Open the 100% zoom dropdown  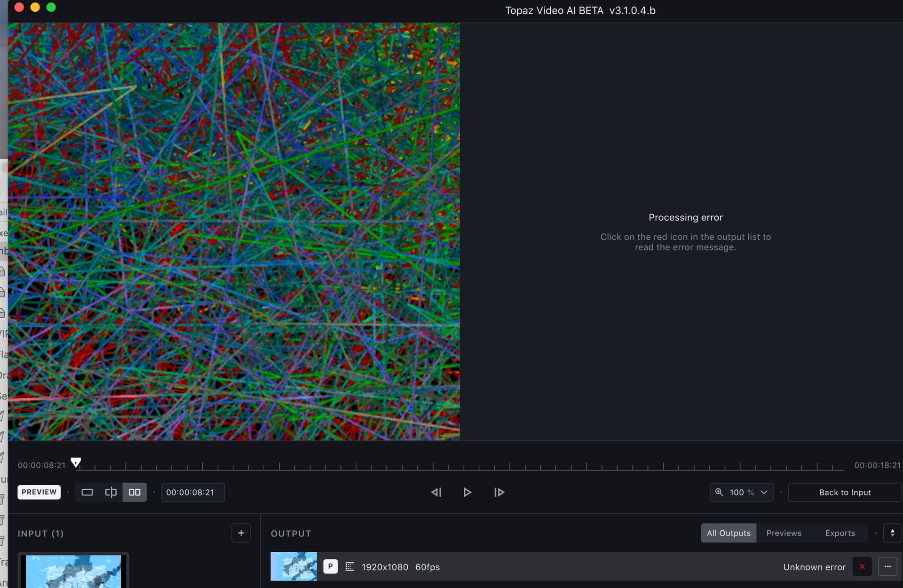click(x=741, y=492)
